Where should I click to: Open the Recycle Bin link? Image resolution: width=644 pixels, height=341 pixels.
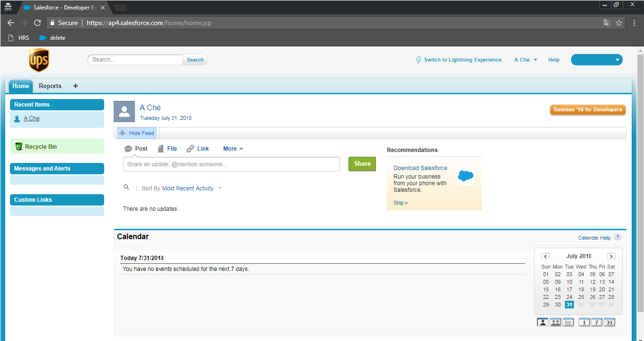[41, 147]
